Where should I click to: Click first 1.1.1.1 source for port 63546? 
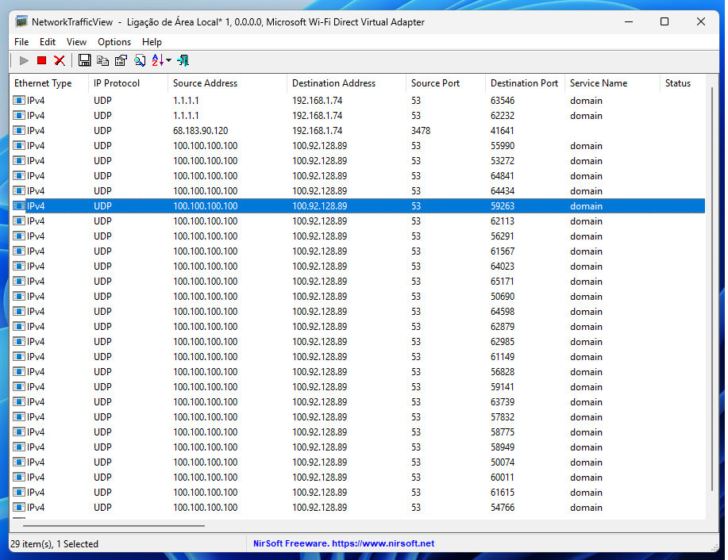pyautogui.click(x=186, y=100)
